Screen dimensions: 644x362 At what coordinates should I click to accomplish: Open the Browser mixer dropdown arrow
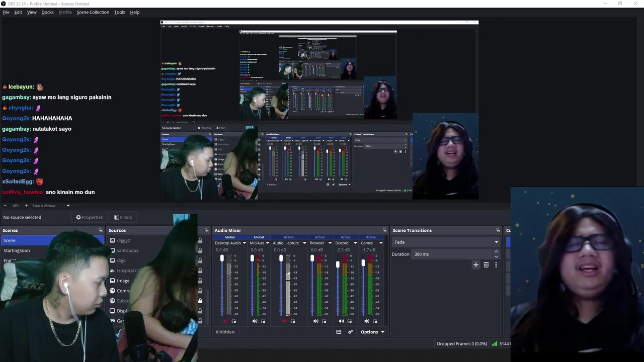click(330, 243)
